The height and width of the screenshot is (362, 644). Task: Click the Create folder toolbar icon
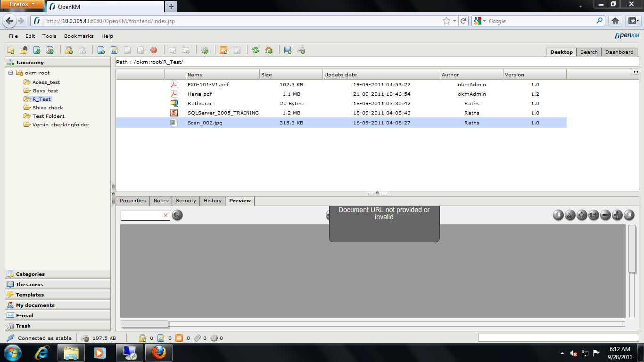click(x=10, y=50)
